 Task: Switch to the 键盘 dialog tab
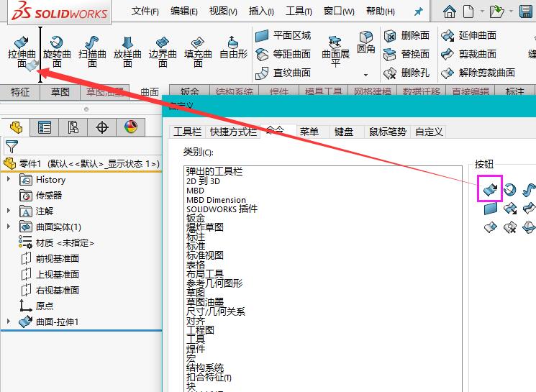tap(344, 132)
